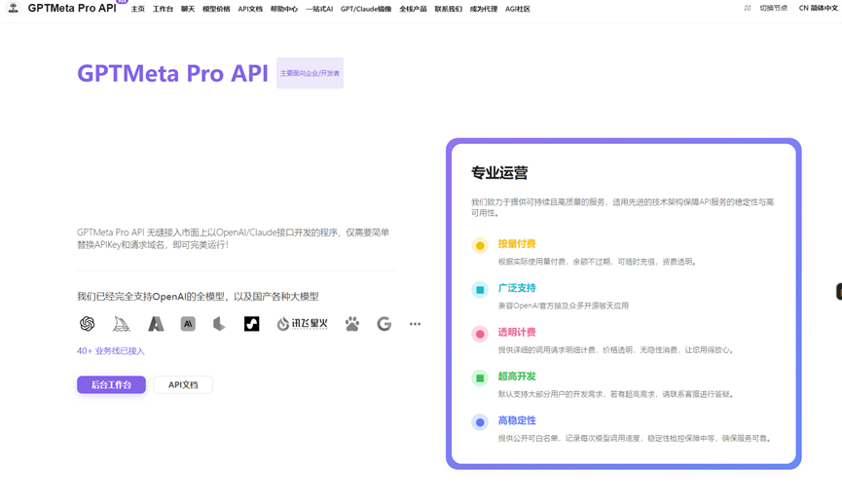Click the 透明计费 heading text
Viewport: 842px width, 504px height.
click(x=517, y=332)
